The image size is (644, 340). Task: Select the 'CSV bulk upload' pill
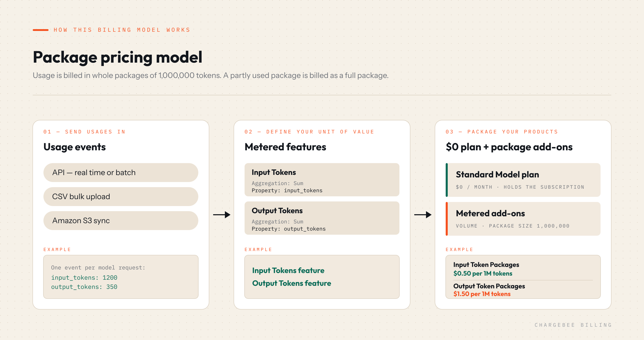tap(121, 197)
